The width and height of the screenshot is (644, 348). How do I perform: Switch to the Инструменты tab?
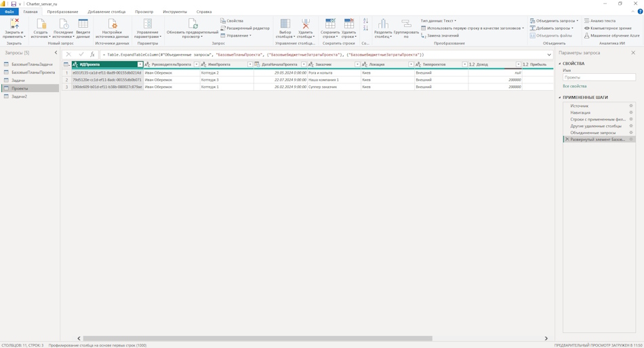click(174, 12)
